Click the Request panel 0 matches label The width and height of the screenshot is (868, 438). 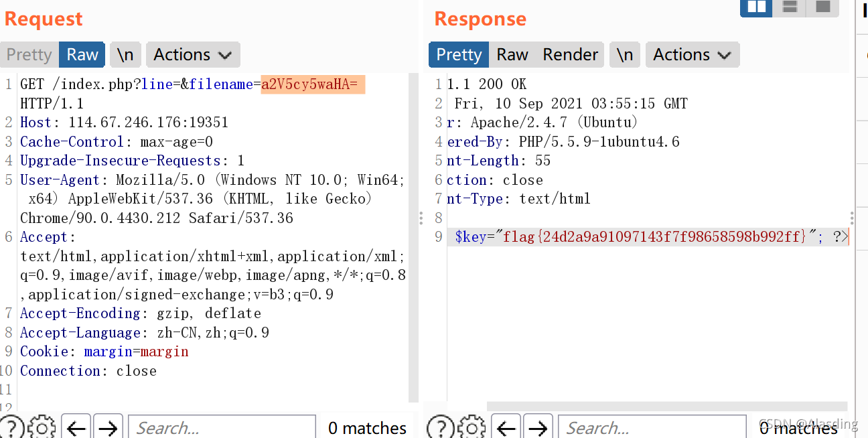coord(367,428)
